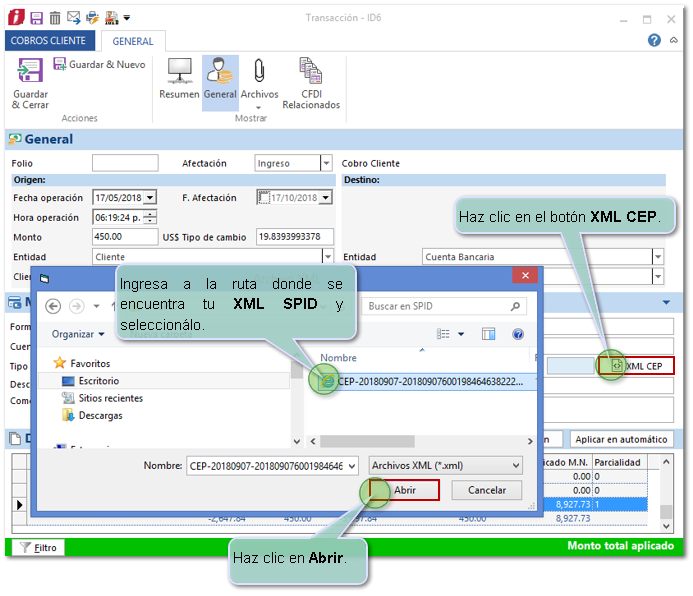Open the COBROS CLIENTE tab
Screen dimensions: 693x596
[49, 41]
